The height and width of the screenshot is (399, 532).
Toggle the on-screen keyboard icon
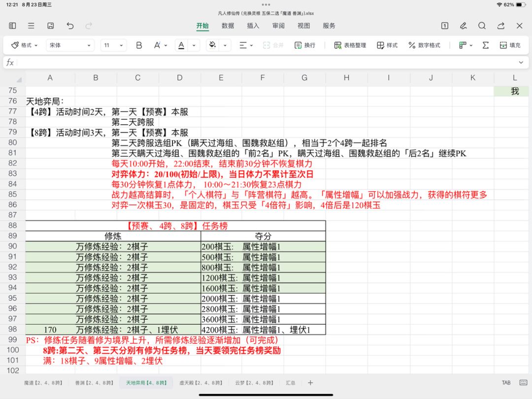[523, 383]
